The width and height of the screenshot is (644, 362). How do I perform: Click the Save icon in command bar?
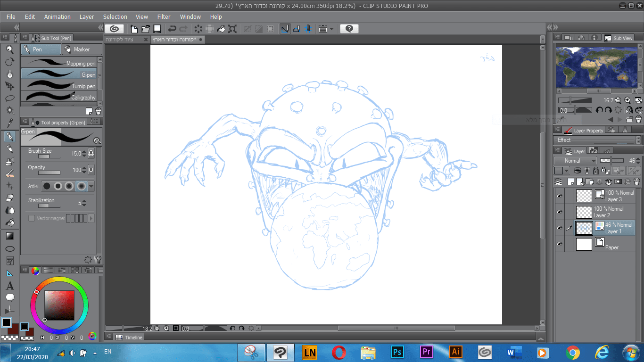click(x=157, y=29)
